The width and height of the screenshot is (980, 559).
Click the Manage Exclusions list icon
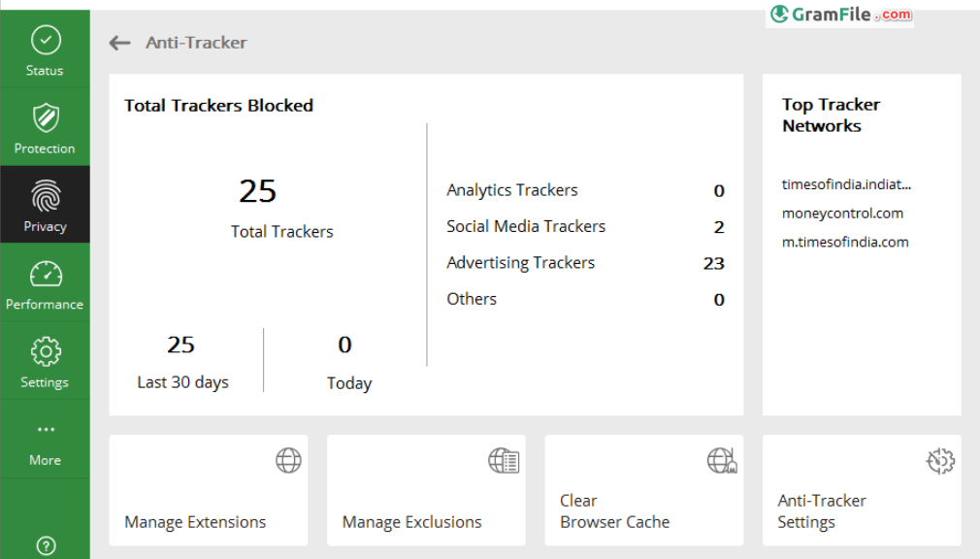tap(504, 461)
